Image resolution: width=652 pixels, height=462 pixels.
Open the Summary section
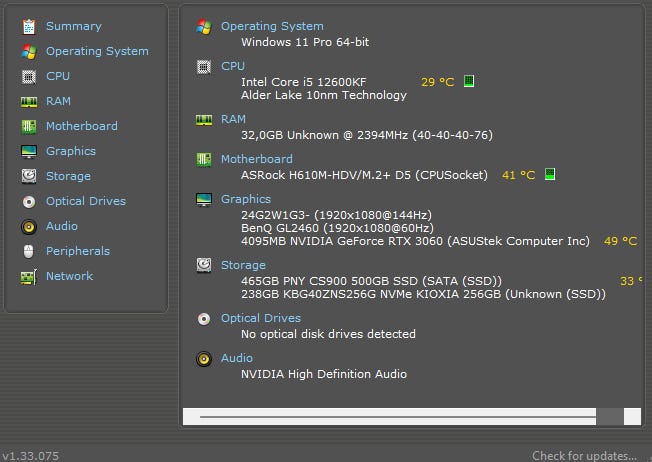74,26
